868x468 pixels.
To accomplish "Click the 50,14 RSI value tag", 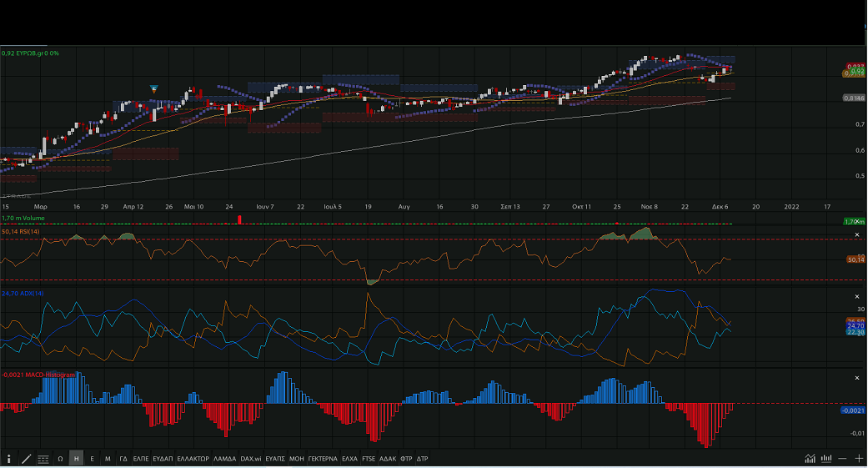I will tap(855, 259).
